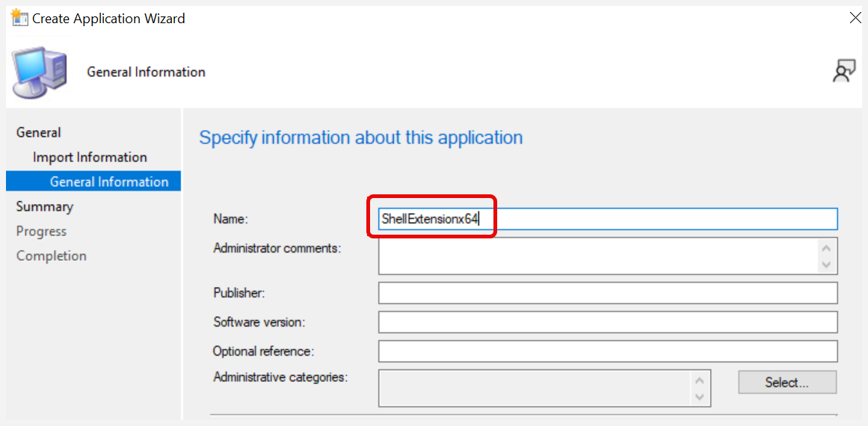Click the wizard icon in the title bar
This screenshot has width=868, height=426.
[x=19, y=18]
